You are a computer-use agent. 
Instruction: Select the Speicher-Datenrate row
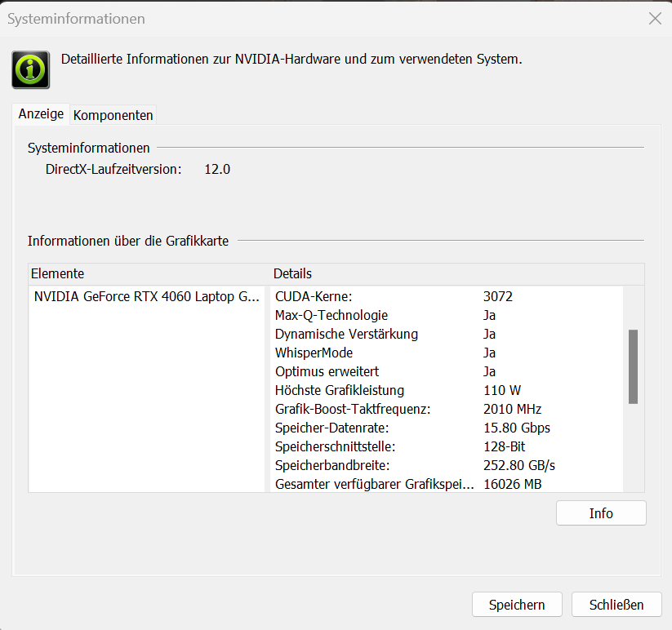[447, 428]
